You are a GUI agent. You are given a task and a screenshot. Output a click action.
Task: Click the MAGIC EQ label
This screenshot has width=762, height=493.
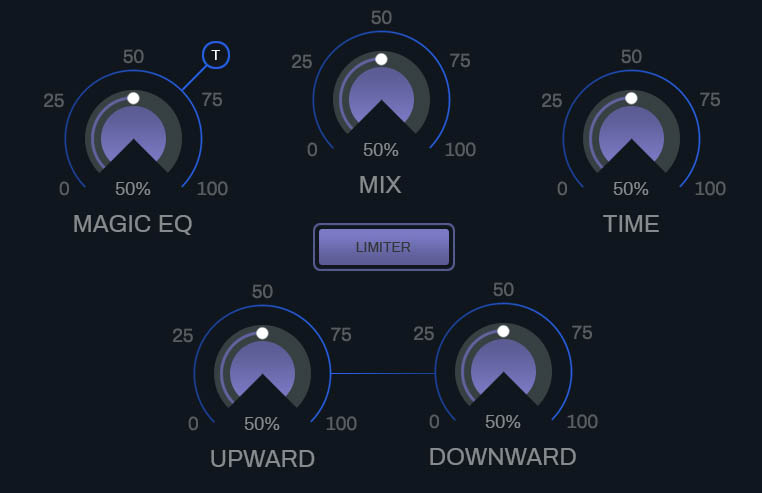tap(132, 224)
